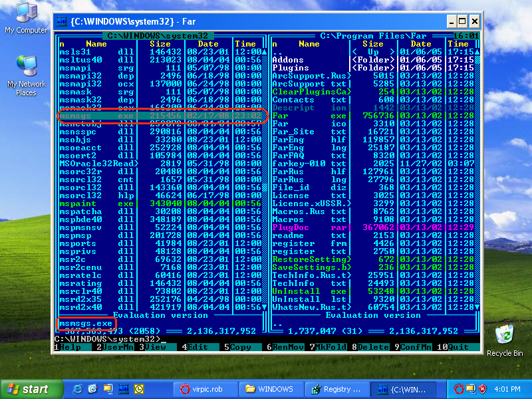Click the right panel scroll up arrow
This screenshot has width=532, height=399.
(477, 52)
